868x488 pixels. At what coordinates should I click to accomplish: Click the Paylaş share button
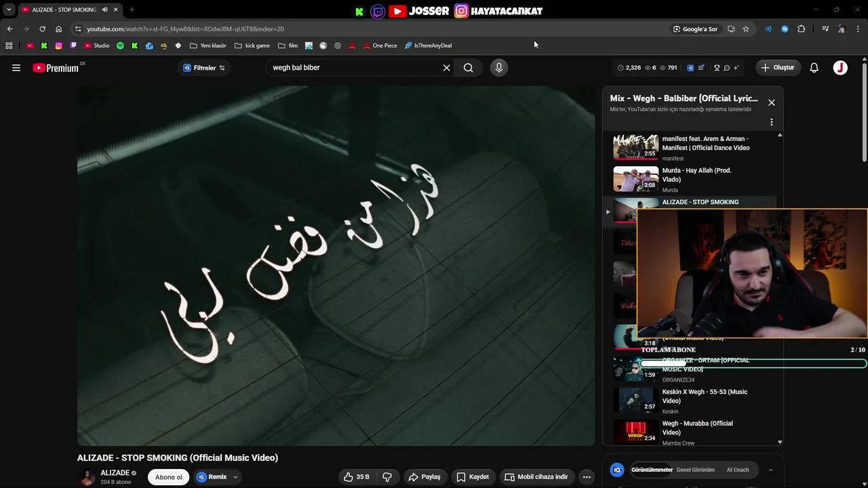tap(425, 477)
